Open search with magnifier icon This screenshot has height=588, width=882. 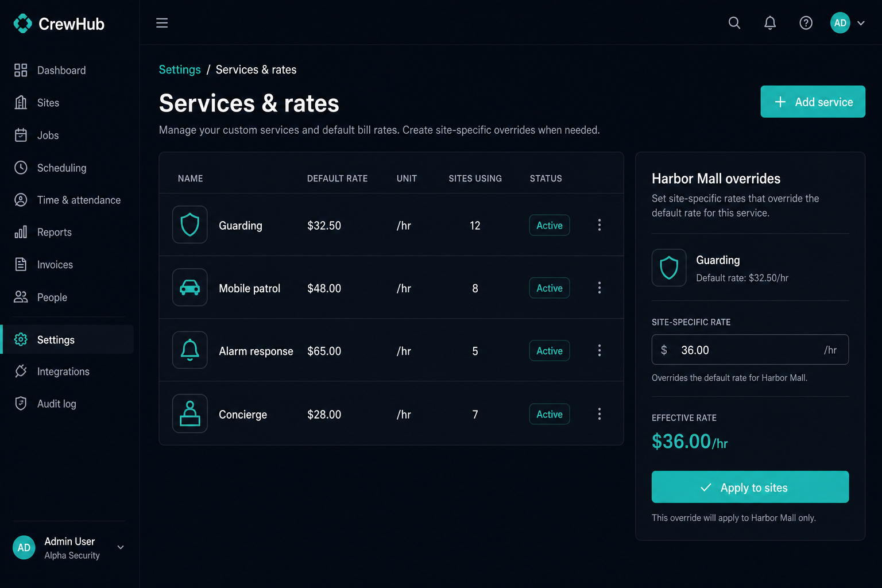[x=734, y=23]
